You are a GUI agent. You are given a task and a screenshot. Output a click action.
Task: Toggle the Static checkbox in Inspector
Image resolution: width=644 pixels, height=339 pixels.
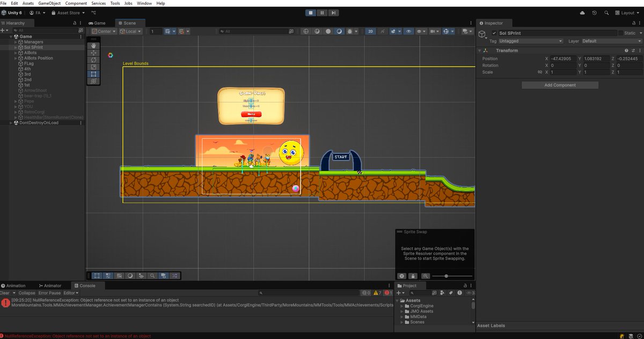click(x=620, y=33)
